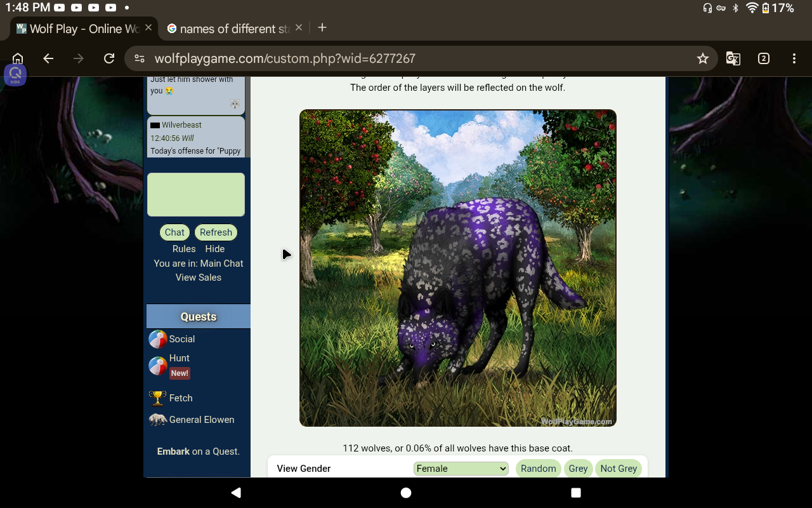Click the View Gender label
The image size is (812, 508).
click(304, 469)
